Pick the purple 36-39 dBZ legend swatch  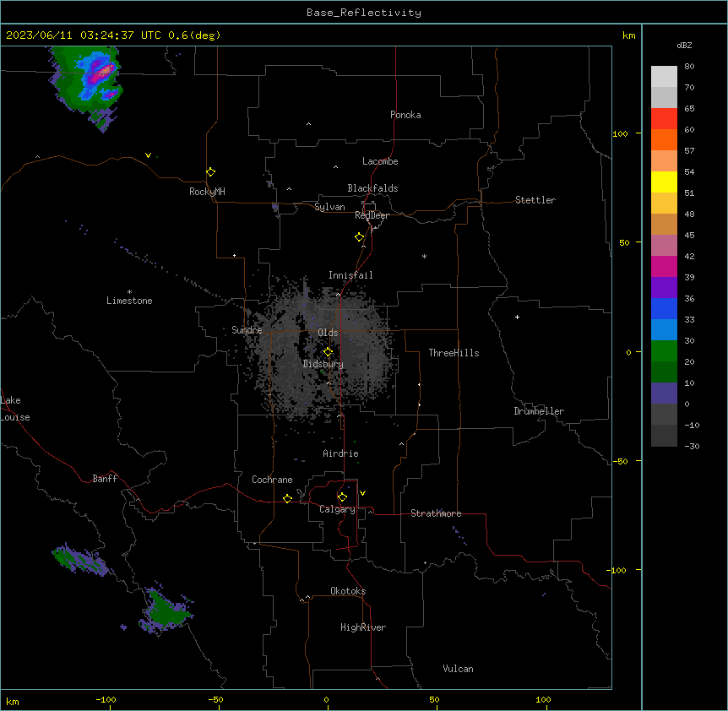pos(664,288)
